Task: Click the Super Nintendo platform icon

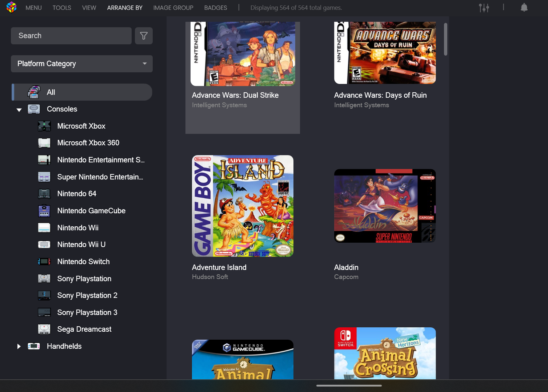Action: pyautogui.click(x=44, y=177)
